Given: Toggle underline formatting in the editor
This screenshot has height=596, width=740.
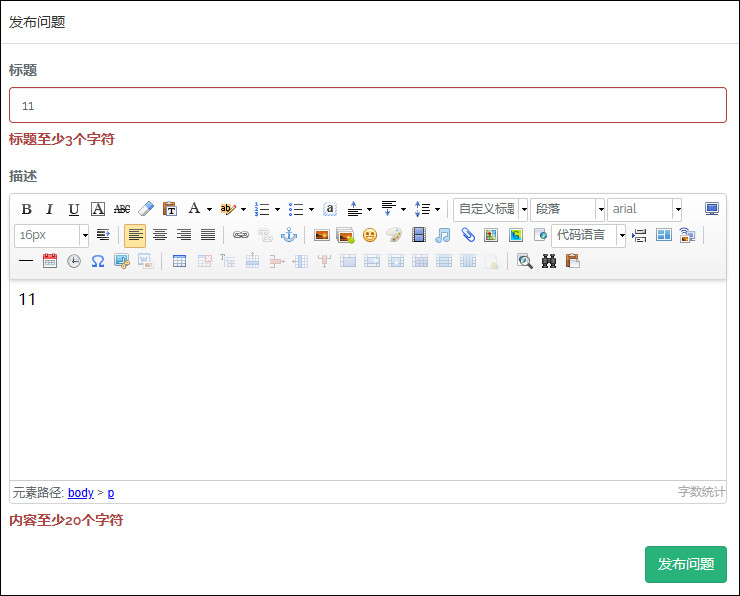Looking at the screenshot, I should pyautogui.click(x=74, y=209).
